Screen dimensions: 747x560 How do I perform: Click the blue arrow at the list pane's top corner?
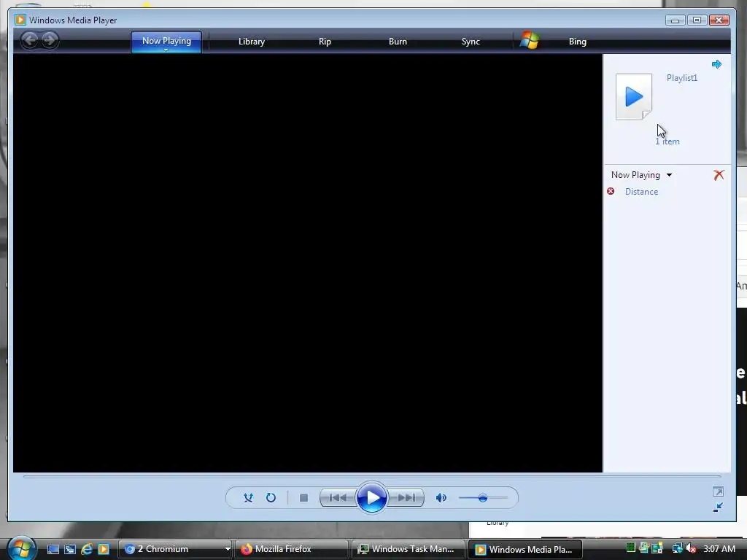click(716, 64)
